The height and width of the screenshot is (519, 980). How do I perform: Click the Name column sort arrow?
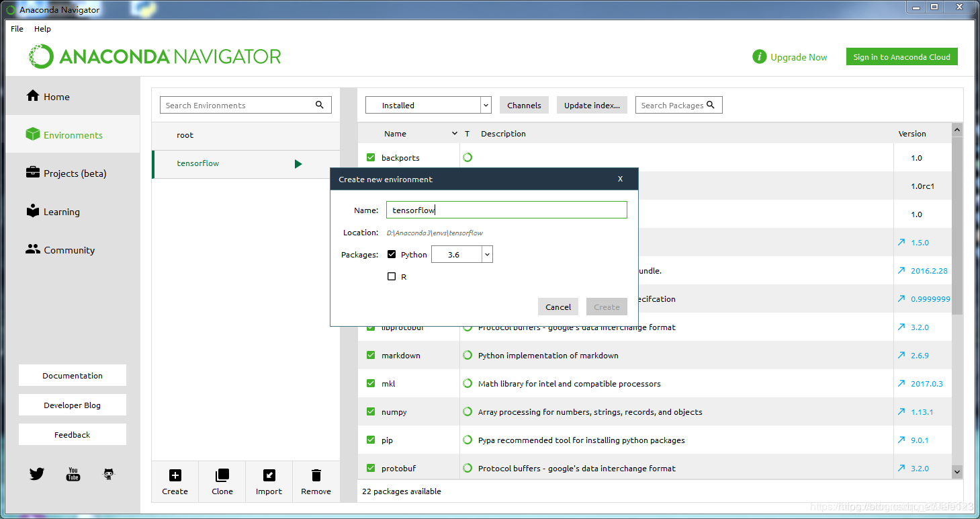pyautogui.click(x=455, y=134)
